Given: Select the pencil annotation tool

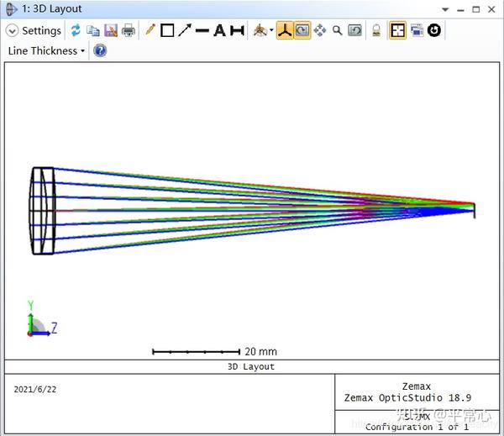Looking at the screenshot, I should click(x=150, y=30).
